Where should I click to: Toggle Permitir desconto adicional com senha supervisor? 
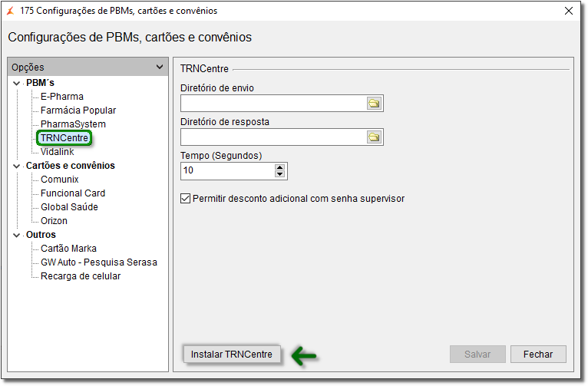click(x=185, y=199)
